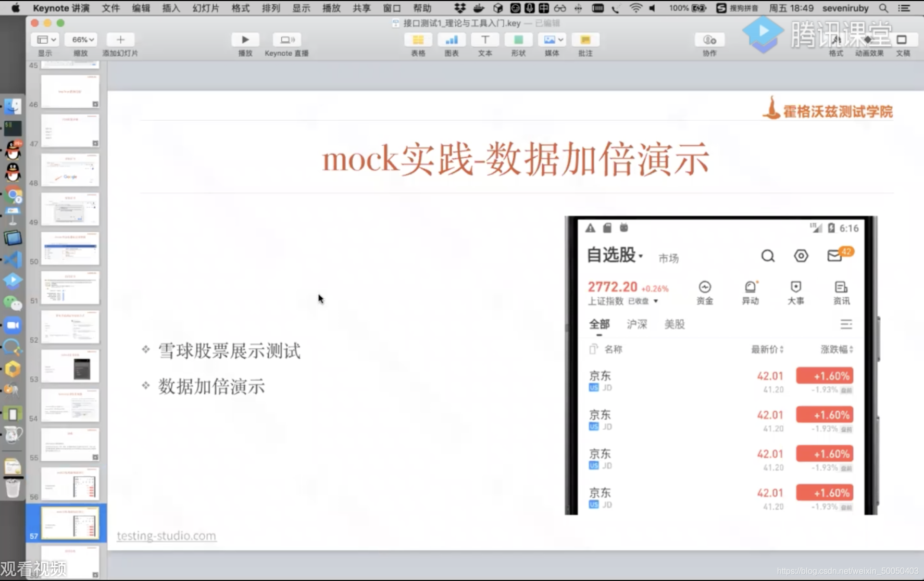Screen dimensions: 924x581
Task: Click bullet text 数据加倍演示
Action: tap(211, 386)
